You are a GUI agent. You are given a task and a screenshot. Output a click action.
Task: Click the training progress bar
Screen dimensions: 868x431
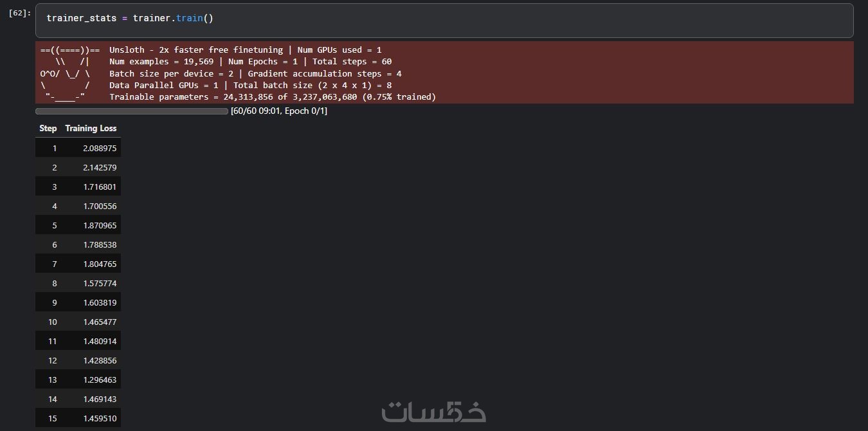(132, 111)
